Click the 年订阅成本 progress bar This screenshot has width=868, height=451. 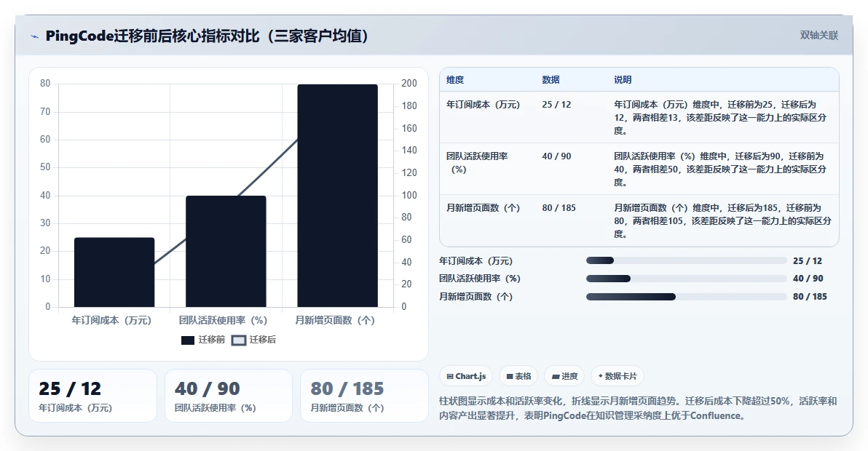pyautogui.click(x=687, y=261)
